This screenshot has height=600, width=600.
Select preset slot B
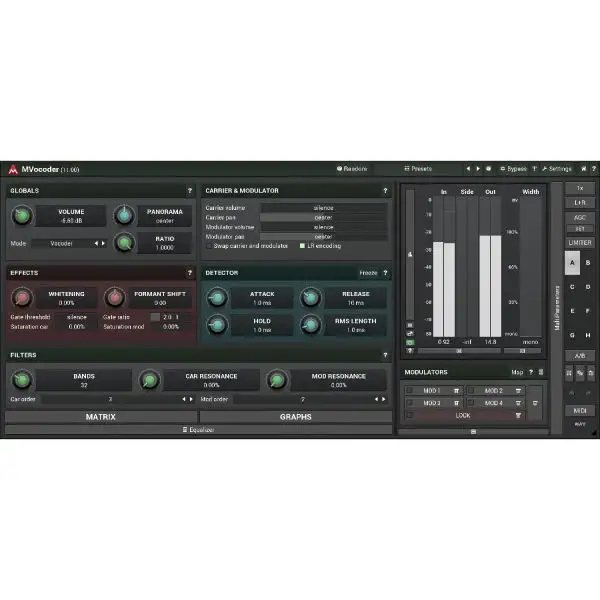[588, 263]
